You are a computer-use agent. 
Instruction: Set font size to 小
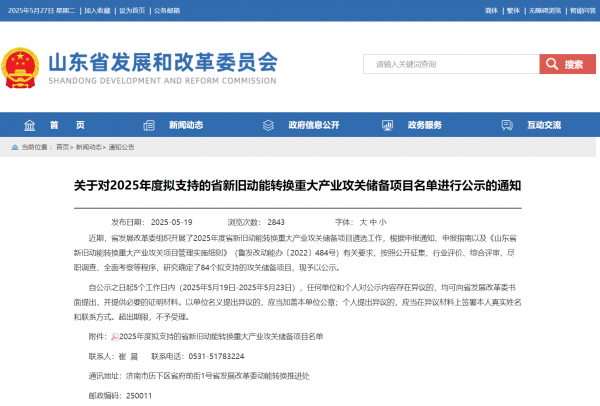tap(383, 222)
